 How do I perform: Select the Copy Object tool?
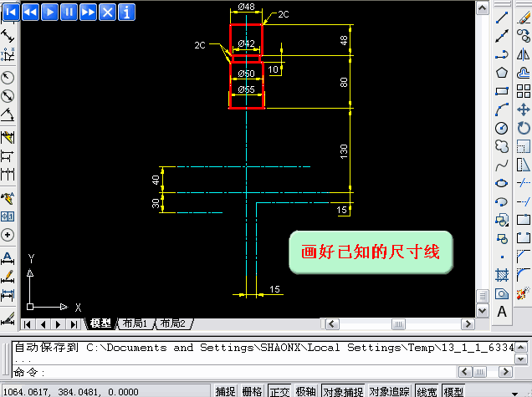[524, 36]
